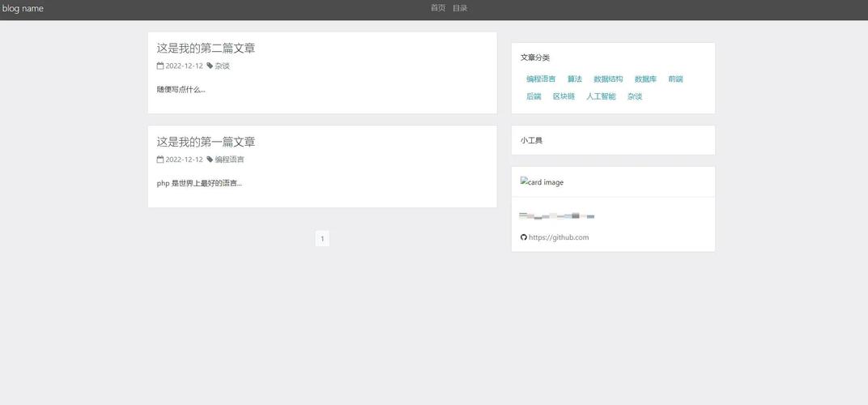
Task: Click the tag icon beside the 编程语言 post tag
Action: pyautogui.click(x=210, y=160)
